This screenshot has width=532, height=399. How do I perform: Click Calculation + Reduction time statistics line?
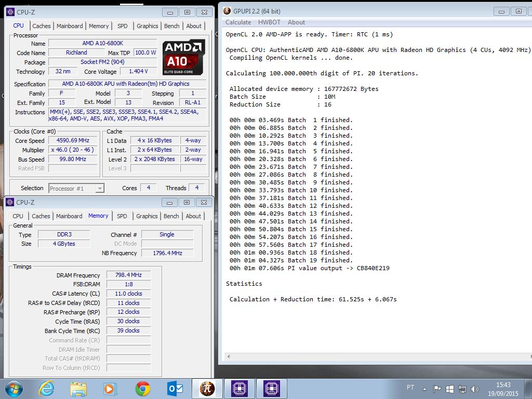click(x=313, y=299)
